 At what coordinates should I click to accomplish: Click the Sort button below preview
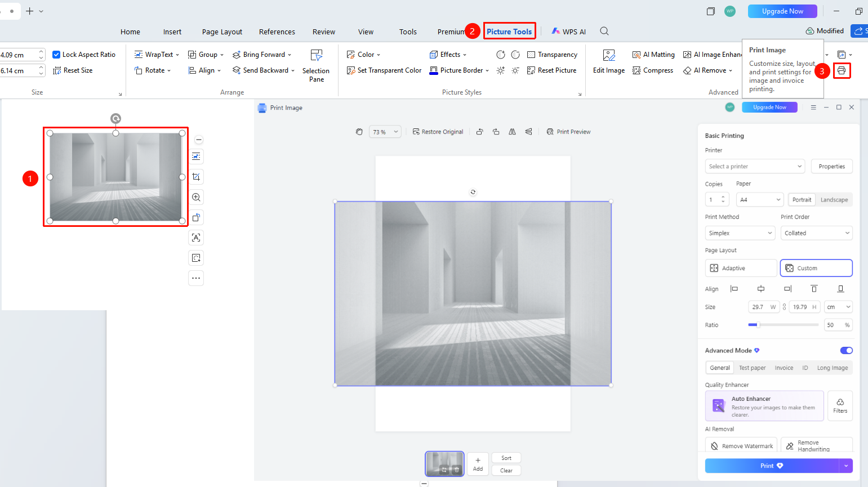point(506,458)
